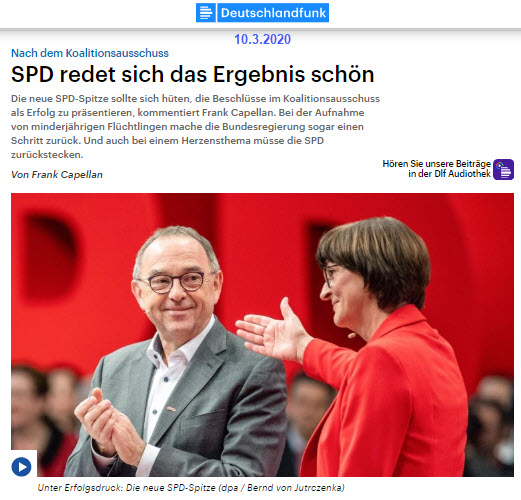The image size is (521, 500).
Task: Click the "in der Dlf Audiothek" text line
Action: (x=449, y=174)
